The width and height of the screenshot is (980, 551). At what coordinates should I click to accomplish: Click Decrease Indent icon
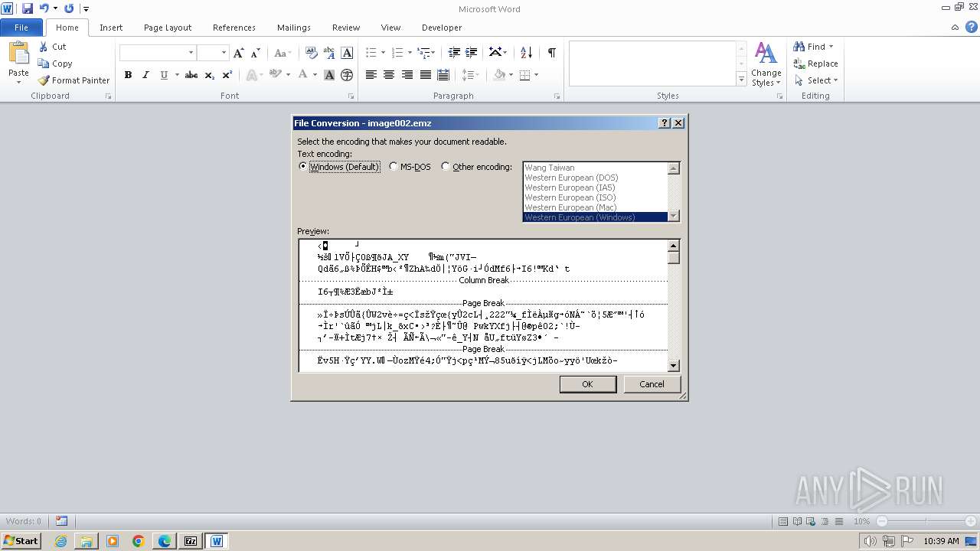click(454, 53)
